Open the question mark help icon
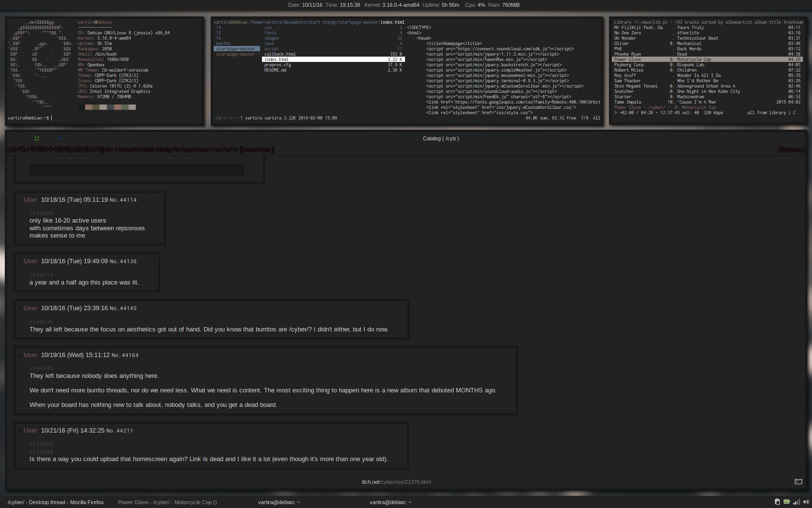Viewport: 812px width, 508px height. 32,149
